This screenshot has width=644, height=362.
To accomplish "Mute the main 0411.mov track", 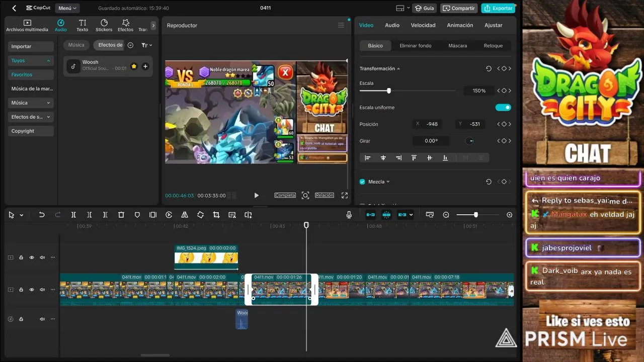I will (x=42, y=290).
